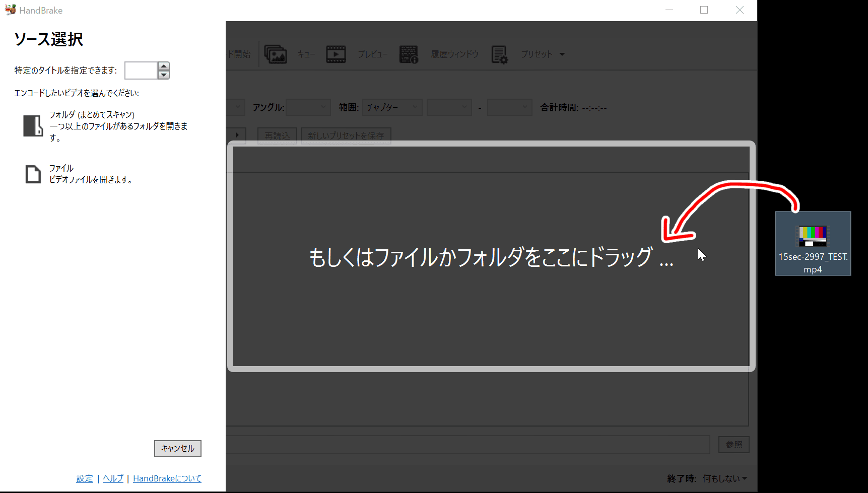Open the 設定 settings link
868x493 pixels.
(84, 478)
